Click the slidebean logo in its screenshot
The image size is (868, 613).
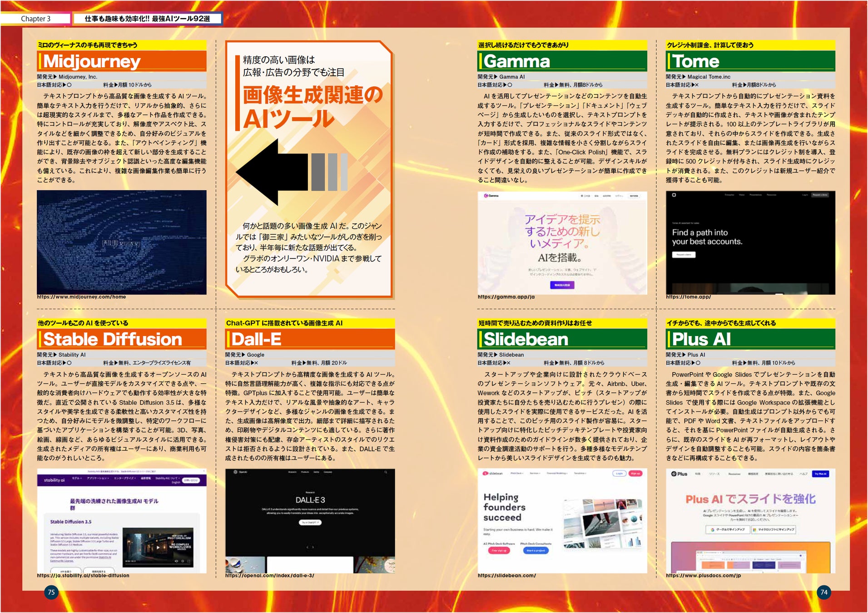[x=493, y=473]
